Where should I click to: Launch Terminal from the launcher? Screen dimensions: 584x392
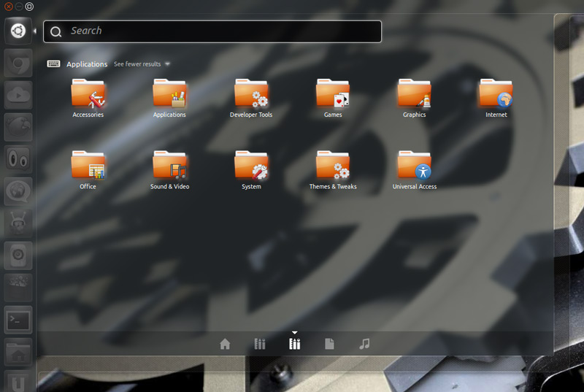coord(18,320)
